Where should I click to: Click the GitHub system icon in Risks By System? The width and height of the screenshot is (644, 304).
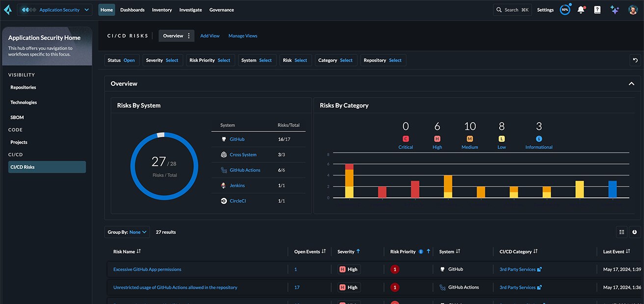tap(223, 139)
